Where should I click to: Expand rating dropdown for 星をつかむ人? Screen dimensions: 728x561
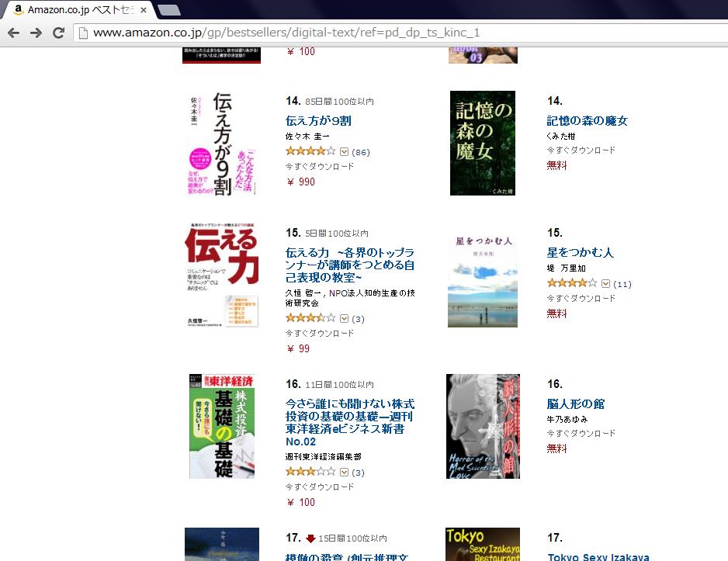(x=605, y=283)
